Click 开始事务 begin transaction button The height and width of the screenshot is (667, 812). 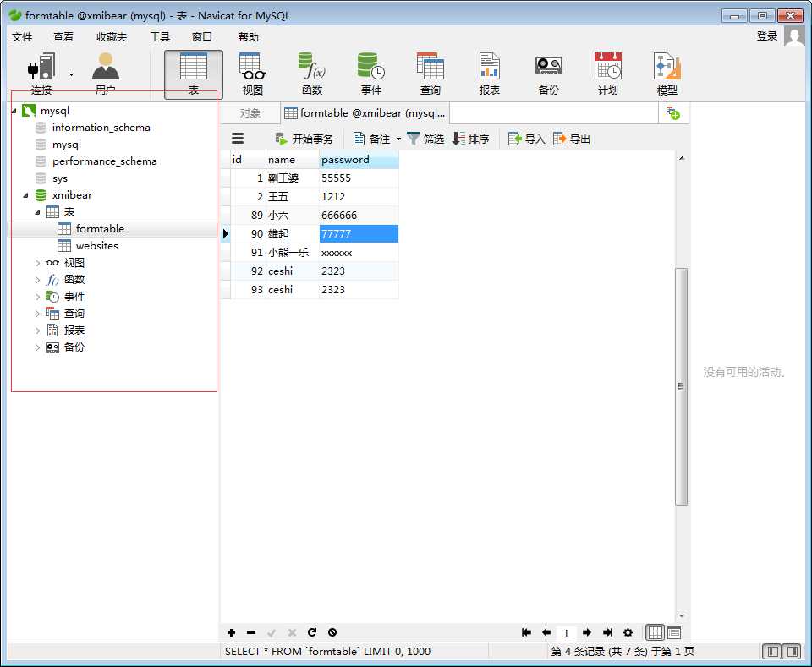click(304, 139)
